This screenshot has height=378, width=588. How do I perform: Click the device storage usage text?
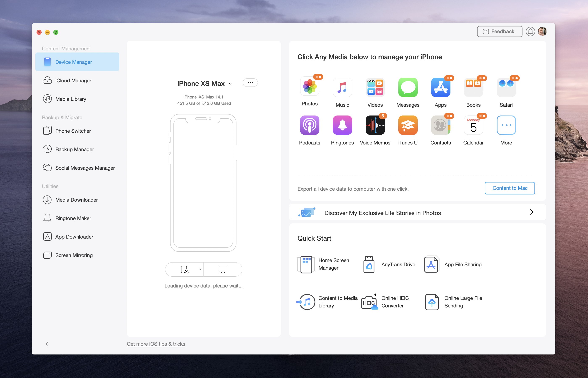tap(204, 103)
